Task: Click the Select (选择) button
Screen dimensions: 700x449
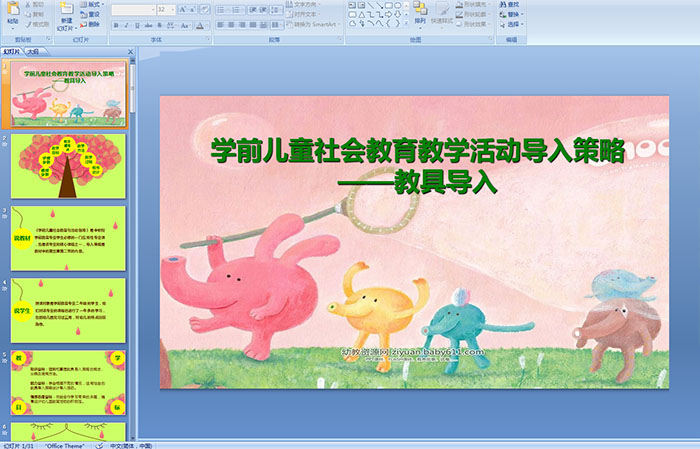Action: [x=512, y=24]
